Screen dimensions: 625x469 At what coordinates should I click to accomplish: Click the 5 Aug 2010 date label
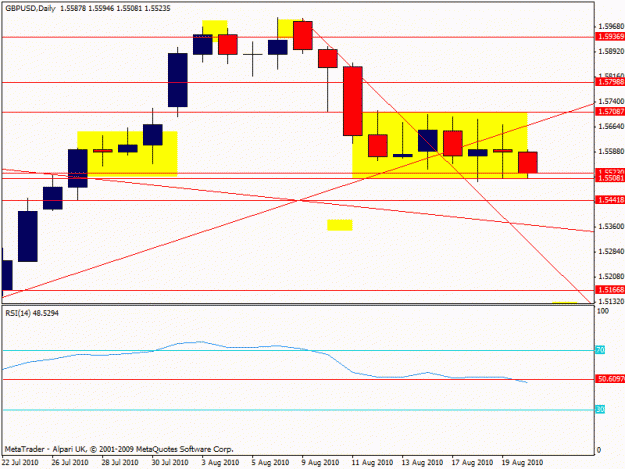270,462
